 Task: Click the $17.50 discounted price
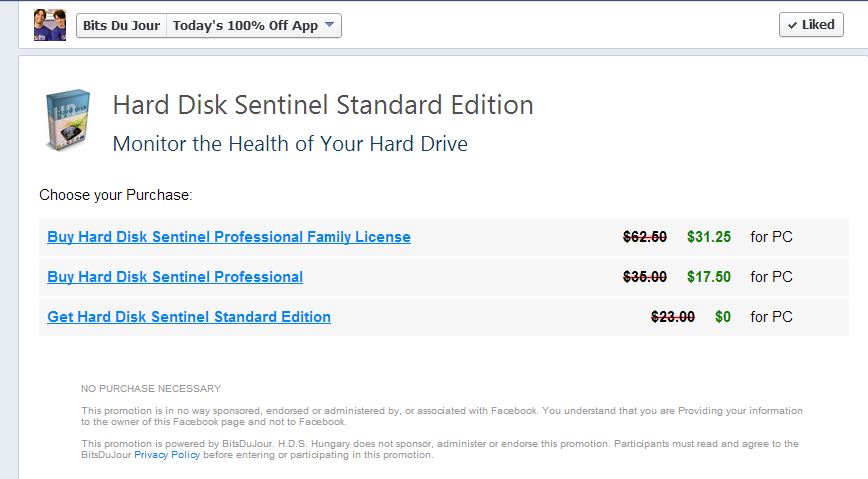[x=709, y=277]
